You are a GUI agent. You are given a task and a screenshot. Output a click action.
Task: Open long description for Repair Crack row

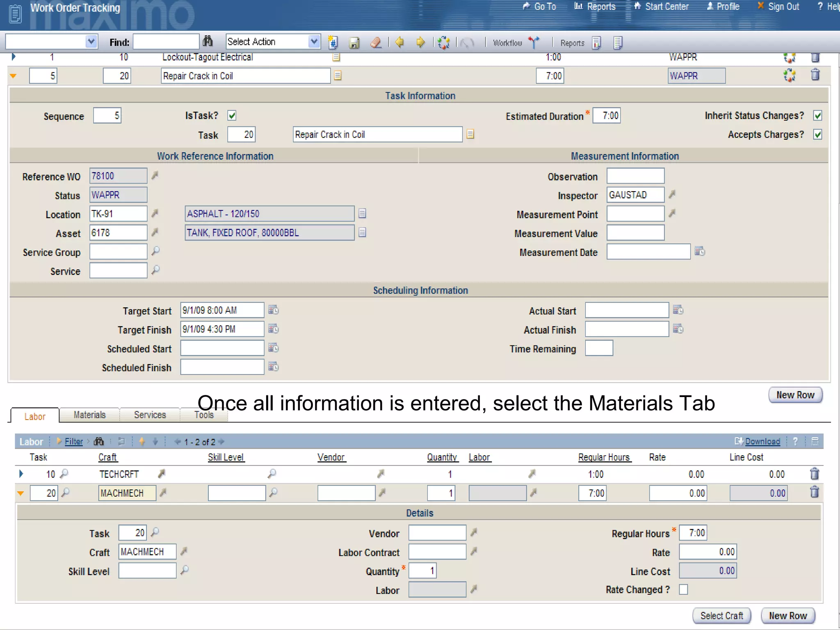click(x=338, y=75)
